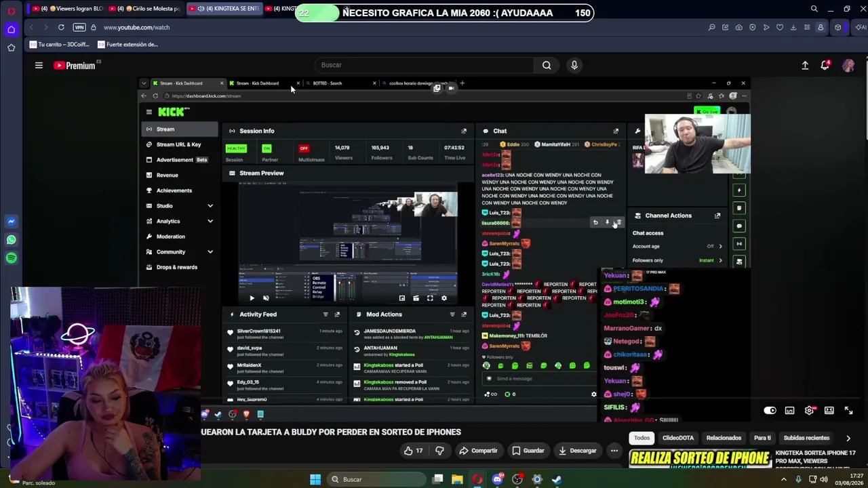Select the 'Para ti' filter chip

click(x=762, y=438)
